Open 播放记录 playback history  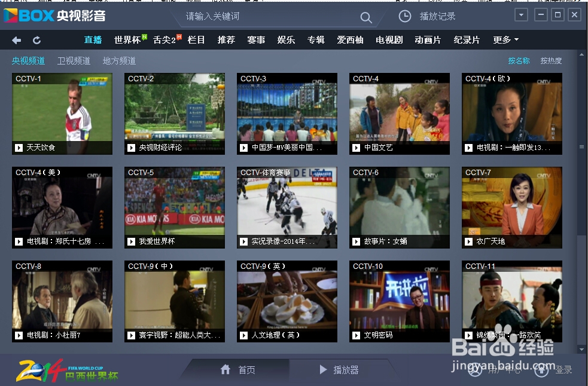pyautogui.click(x=437, y=16)
